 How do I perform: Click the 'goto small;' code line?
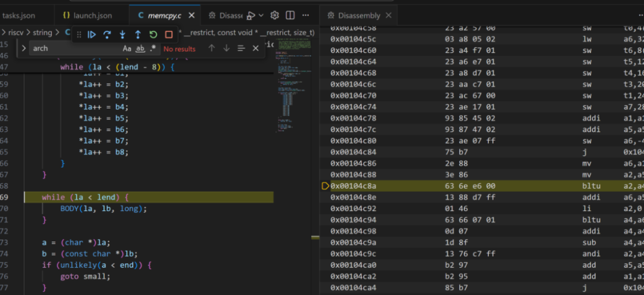[x=85, y=277]
